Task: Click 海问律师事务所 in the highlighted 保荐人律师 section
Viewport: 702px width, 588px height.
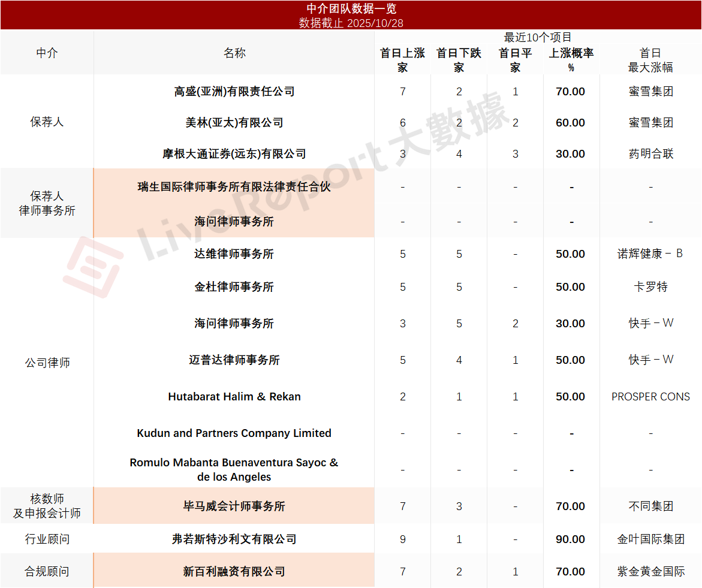Action: [234, 221]
